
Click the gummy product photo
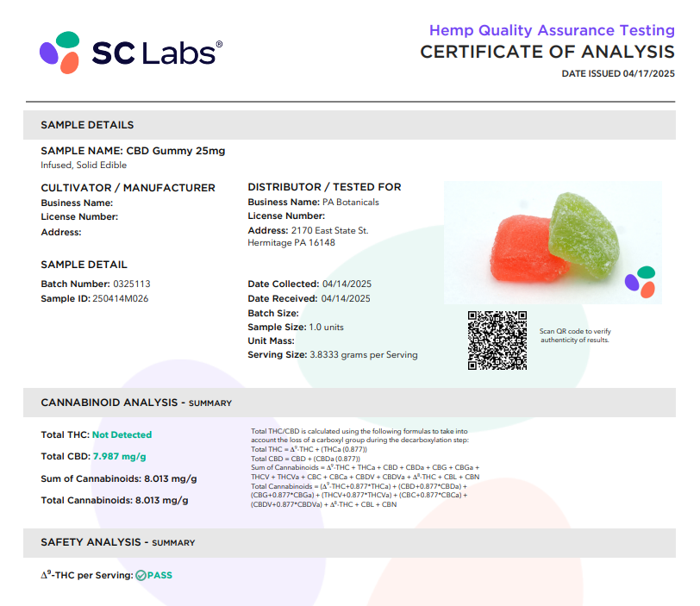553,242
